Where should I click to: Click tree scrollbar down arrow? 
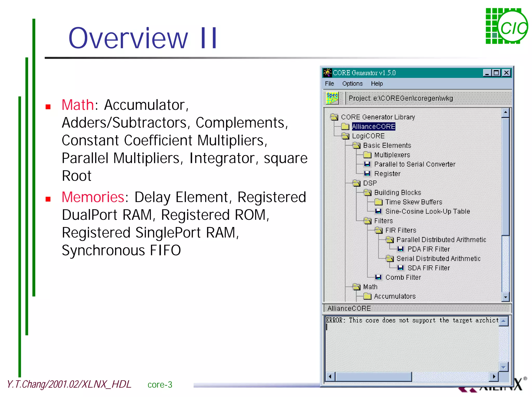coord(505,297)
